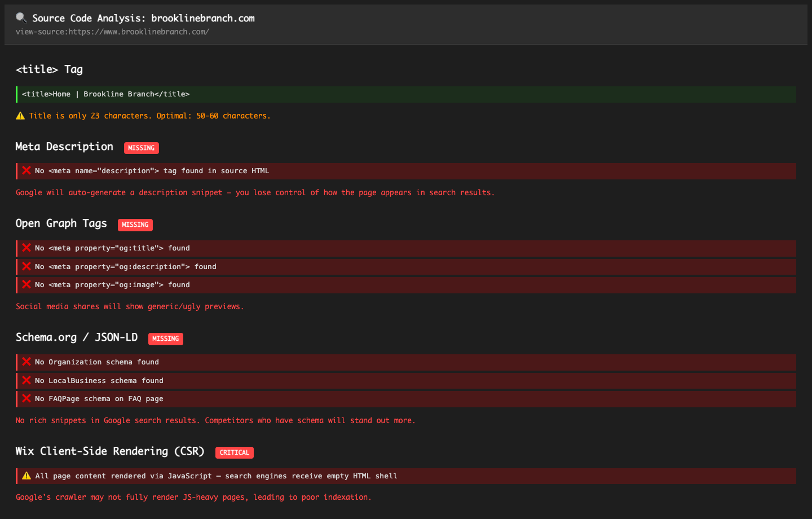Click the red X icon on og:description row

[x=26, y=266]
